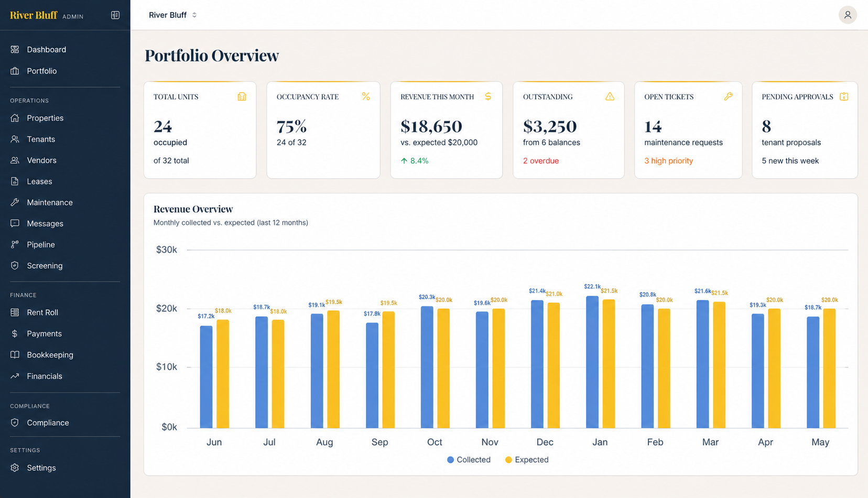The width and height of the screenshot is (868, 498).
Task: Click the June yellow Expected bar
Action: (223, 374)
